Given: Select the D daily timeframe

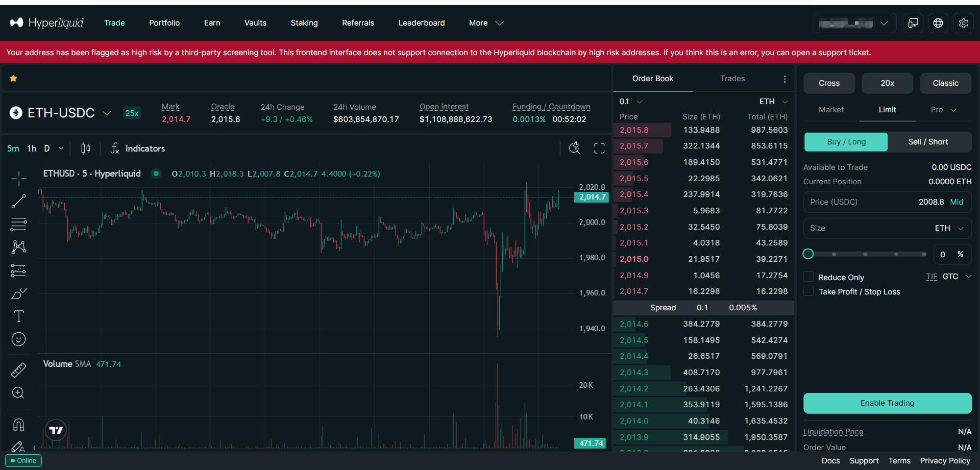Looking at the screenshot, I should click(x=47, y=149).
